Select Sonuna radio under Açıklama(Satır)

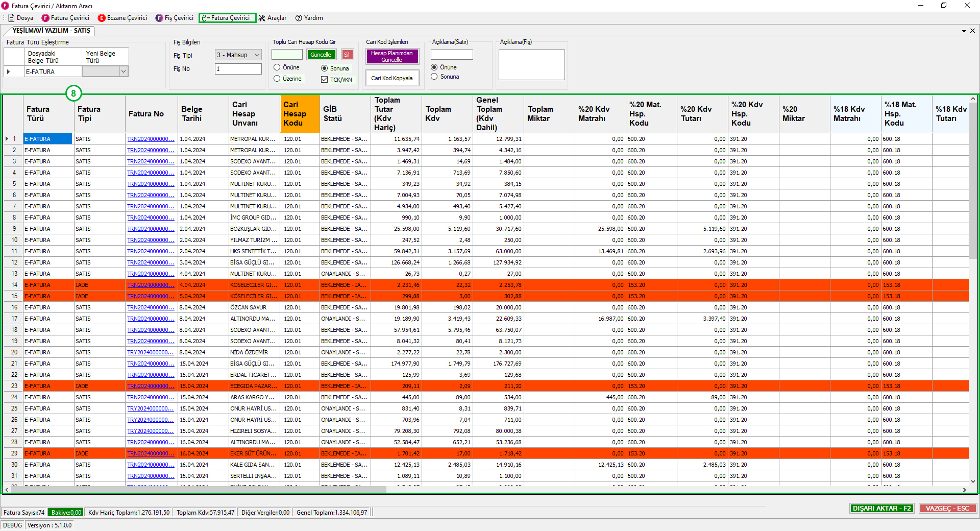[434, 77]
